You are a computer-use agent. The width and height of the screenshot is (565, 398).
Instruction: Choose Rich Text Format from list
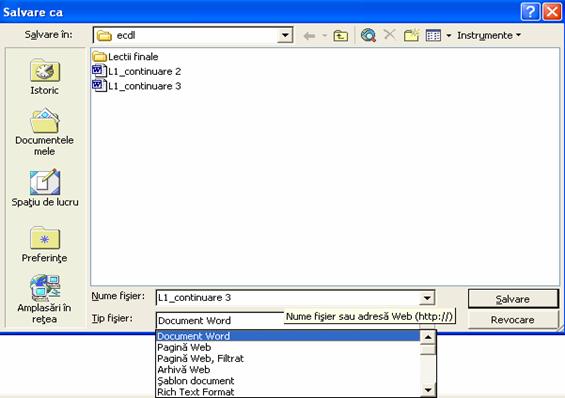point(196,392)
